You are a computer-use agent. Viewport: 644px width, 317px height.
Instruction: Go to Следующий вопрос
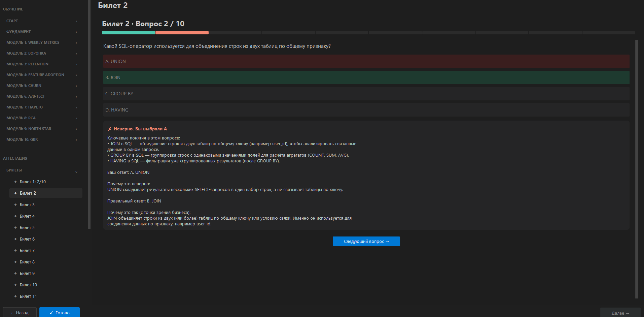click(x=366, y=241)
